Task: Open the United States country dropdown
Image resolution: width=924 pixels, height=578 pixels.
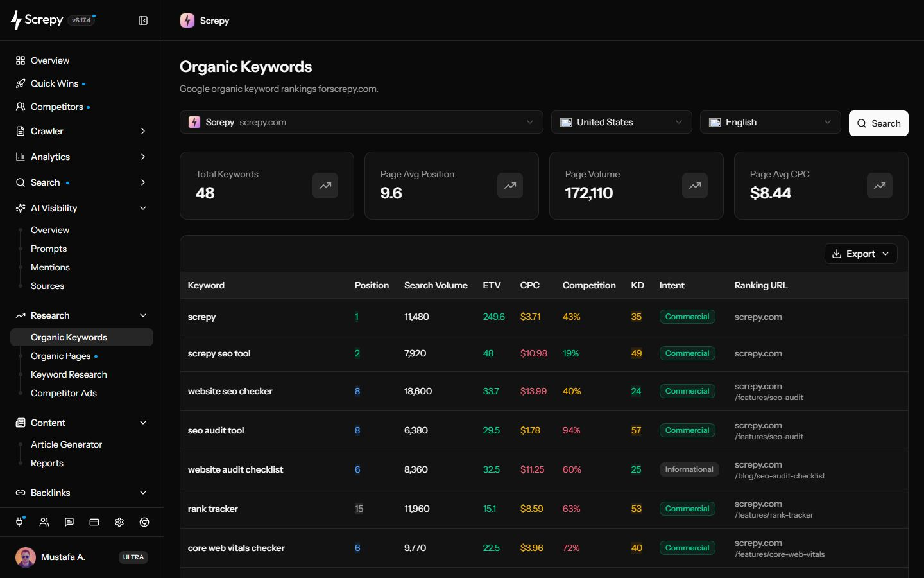Action: click(x=621, y=122)
